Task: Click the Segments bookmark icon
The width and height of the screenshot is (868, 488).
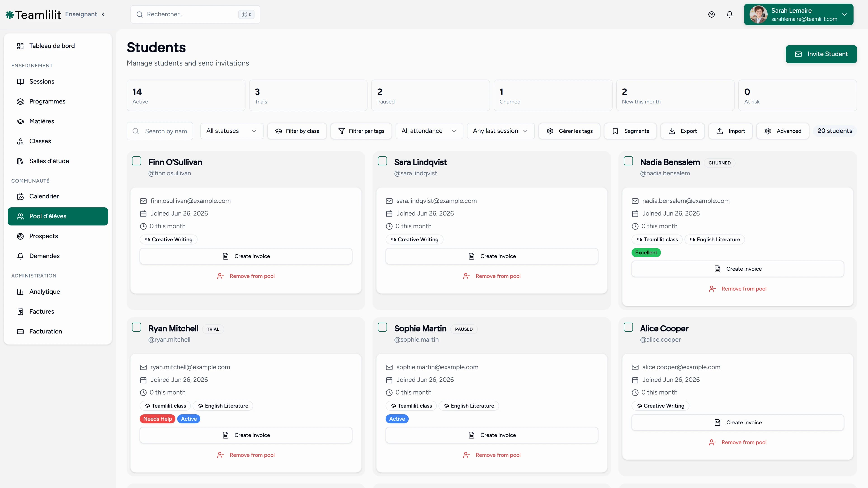Action: click(615, 131)
